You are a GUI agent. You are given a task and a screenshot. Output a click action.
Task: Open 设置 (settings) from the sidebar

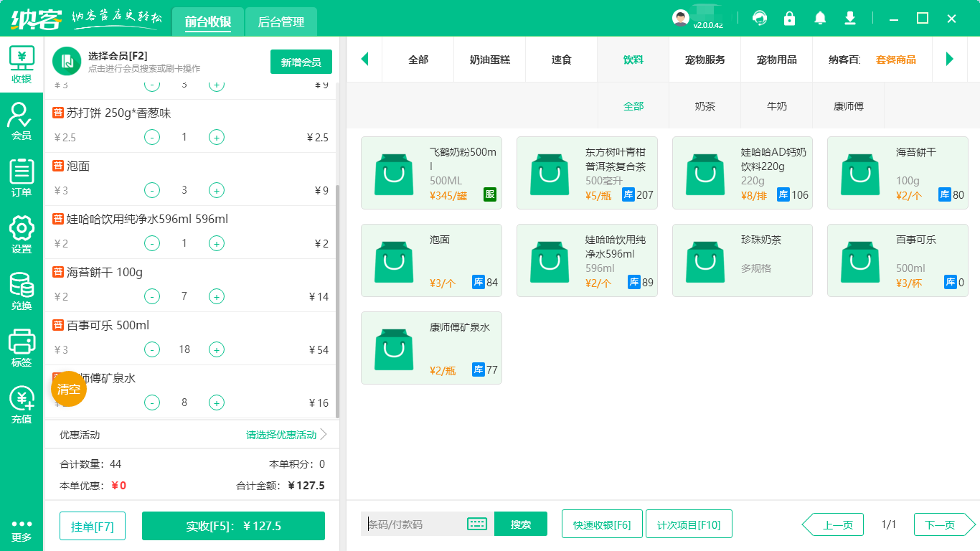point(21,233)
